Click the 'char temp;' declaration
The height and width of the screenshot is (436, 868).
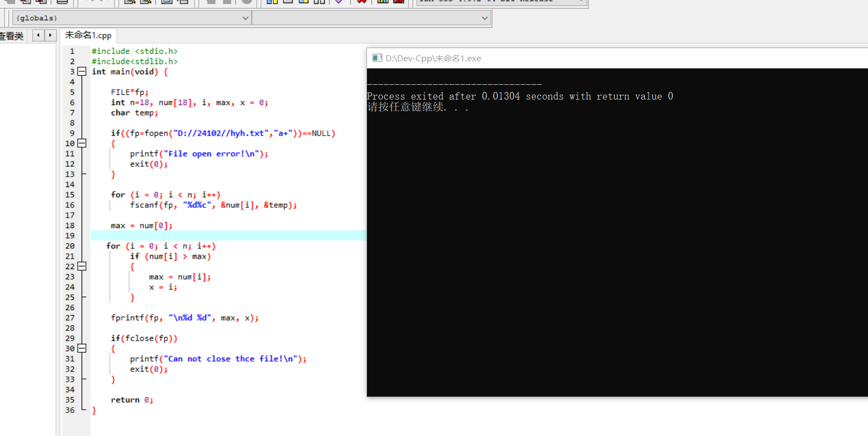pos(135,113)
